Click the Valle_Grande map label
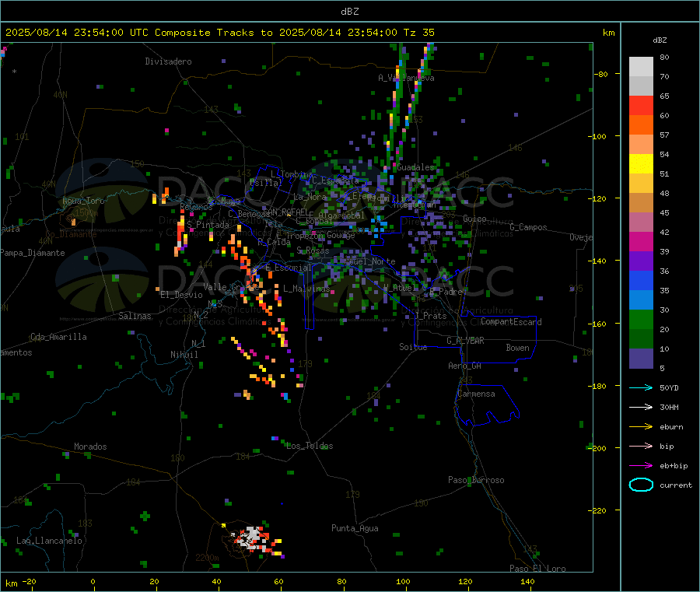700x592 pixels. tap(231, 286)
